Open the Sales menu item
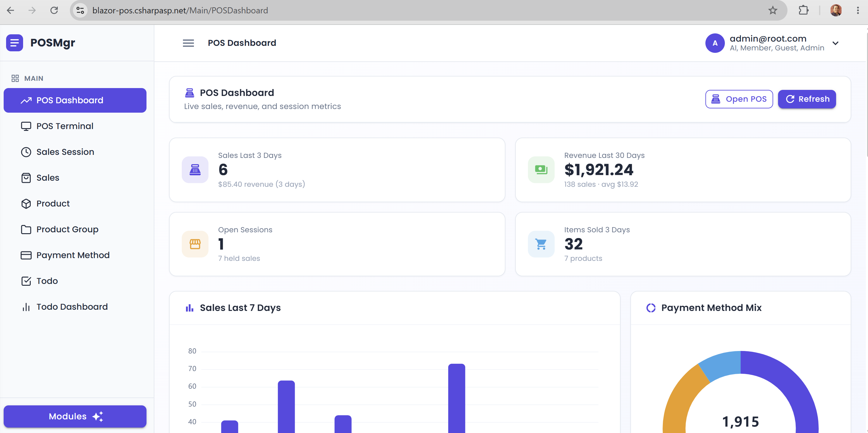 [75, 178]
